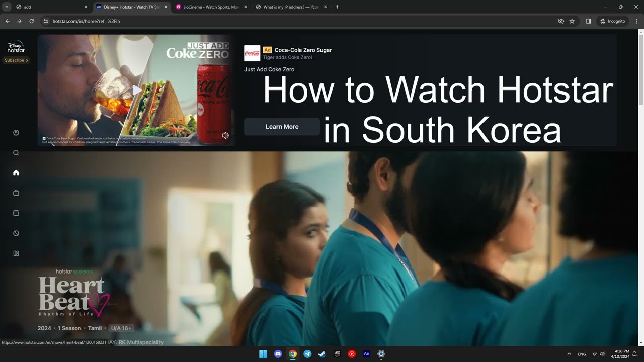This screenshot has width=644, height=362.
Task: Close the 'What is my IP address' tab
Action: coord(325,7)
